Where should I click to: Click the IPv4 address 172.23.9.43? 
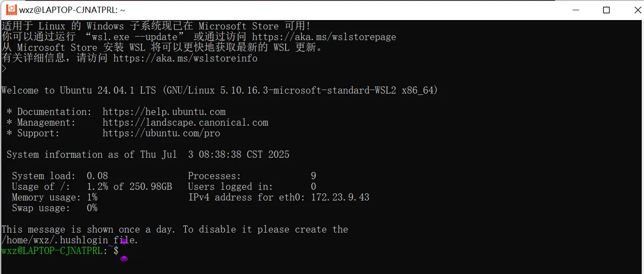340,197
